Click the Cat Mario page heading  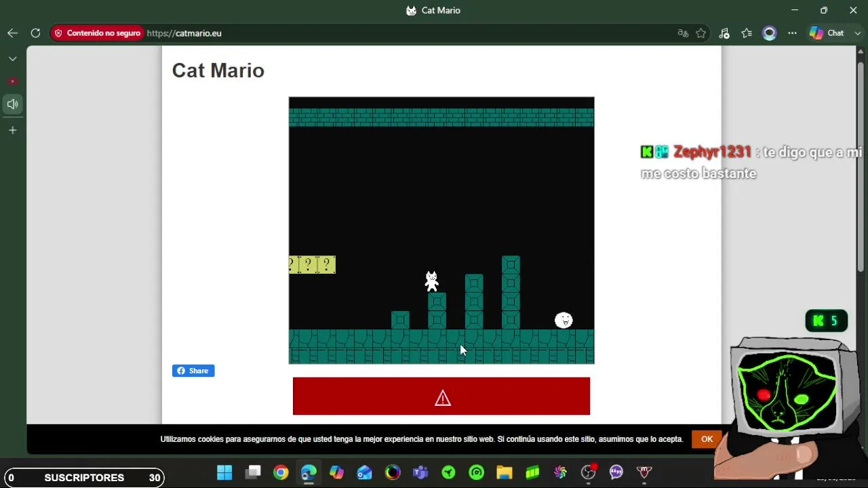pos(218,70)
